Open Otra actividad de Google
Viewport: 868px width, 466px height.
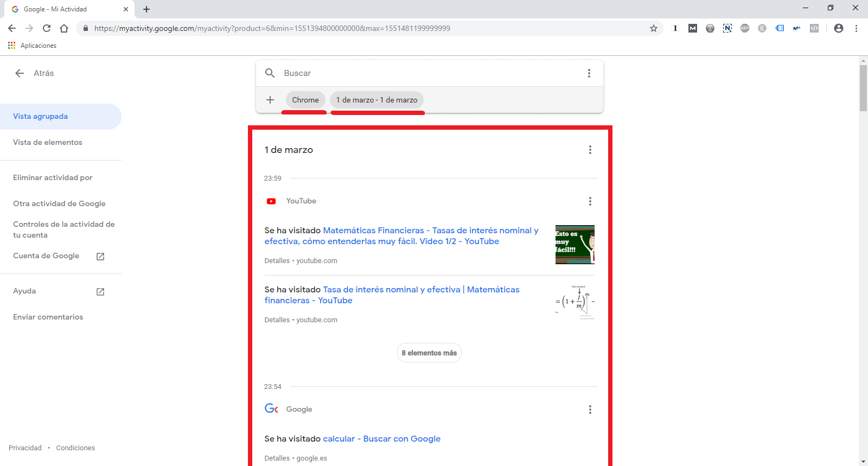pos(59,203)
